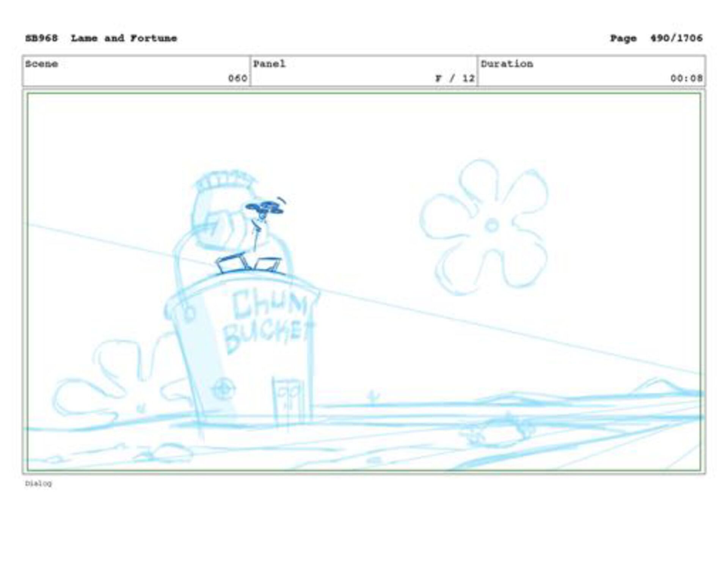This screenshot has height=564, width=728.
Task: Click the title 'SB968 Lame and Fortune'
Action: [101, 38]
